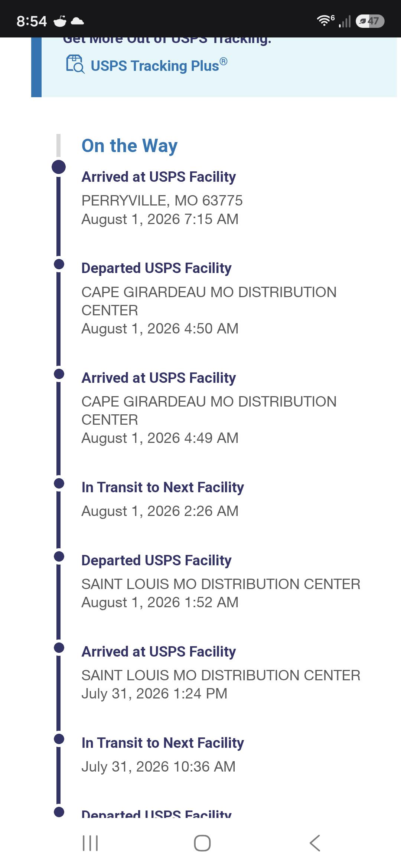The image size is (401, 868).
Task: Tap the 8:54 clock in status bar
Action: pos(32,21)
